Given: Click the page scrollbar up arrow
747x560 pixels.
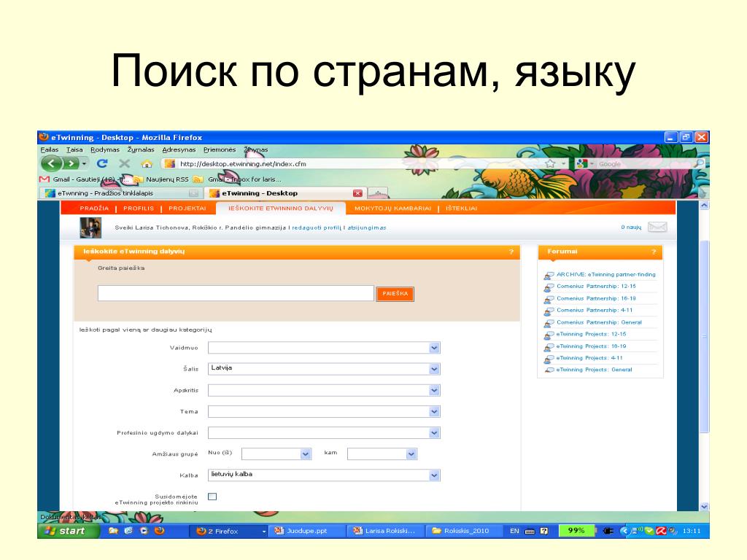Looking at the screenshot, I should 704,206.
